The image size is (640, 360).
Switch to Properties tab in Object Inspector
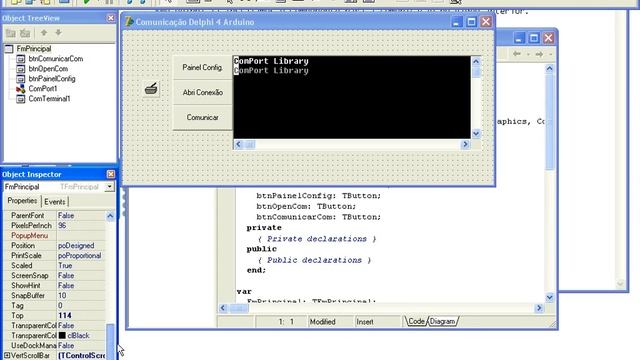22,201
